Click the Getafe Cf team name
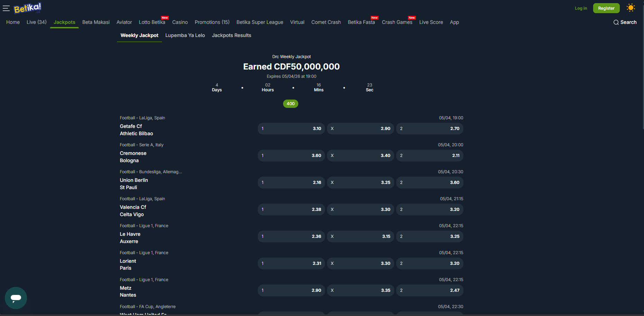The height and width of the screenshot is (316, 644). coord(131,126)
